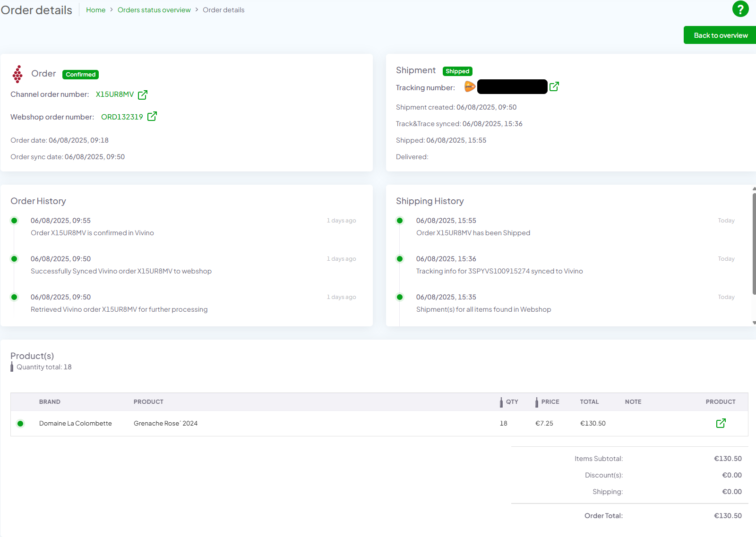Sort products by the PRICE column icon

(x=537, y=402)
